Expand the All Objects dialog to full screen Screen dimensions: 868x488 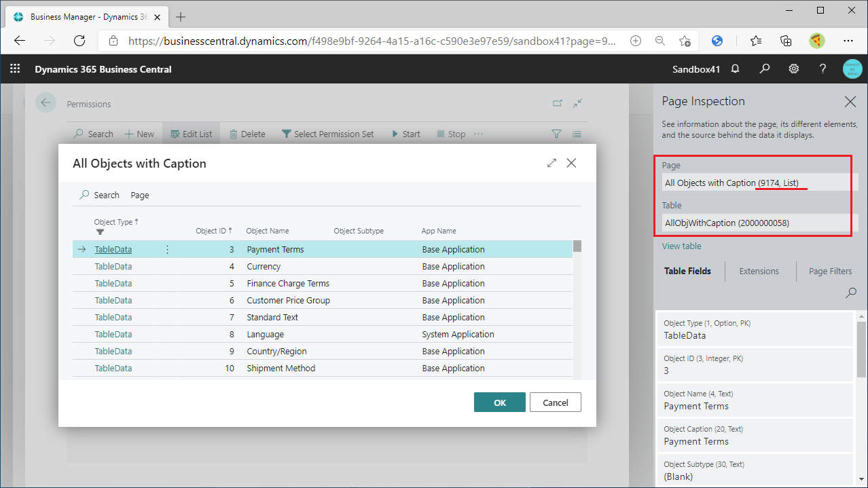[551, 163]
